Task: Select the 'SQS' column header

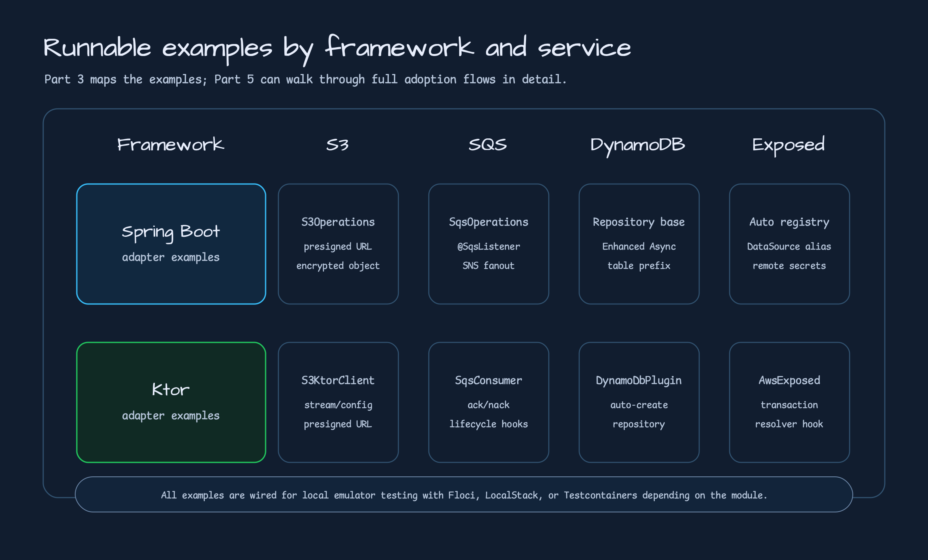Action: click(488, 144)
